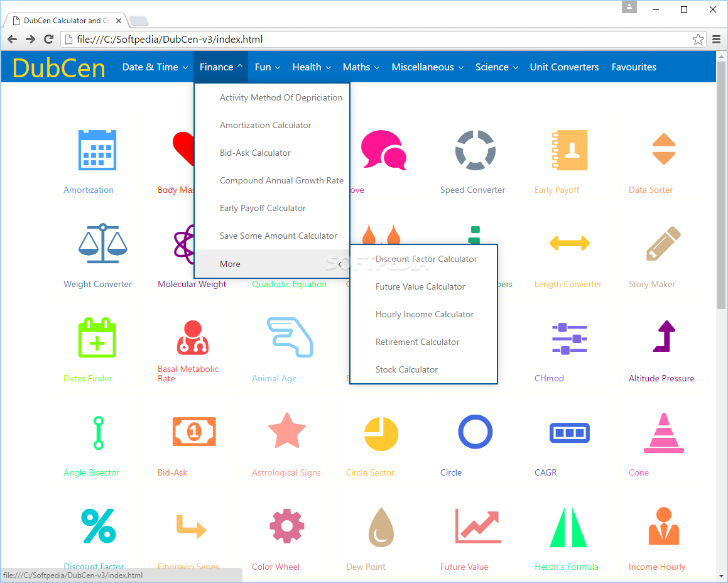
Task: Open the Weight Converter scales icon
Action: [102, 243]
